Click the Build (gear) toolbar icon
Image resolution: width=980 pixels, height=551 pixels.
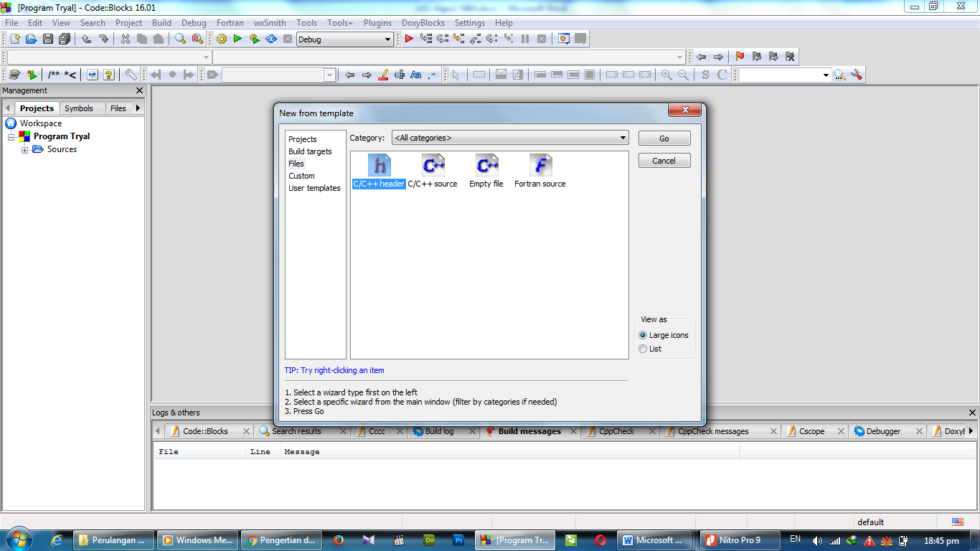(221, 39)
